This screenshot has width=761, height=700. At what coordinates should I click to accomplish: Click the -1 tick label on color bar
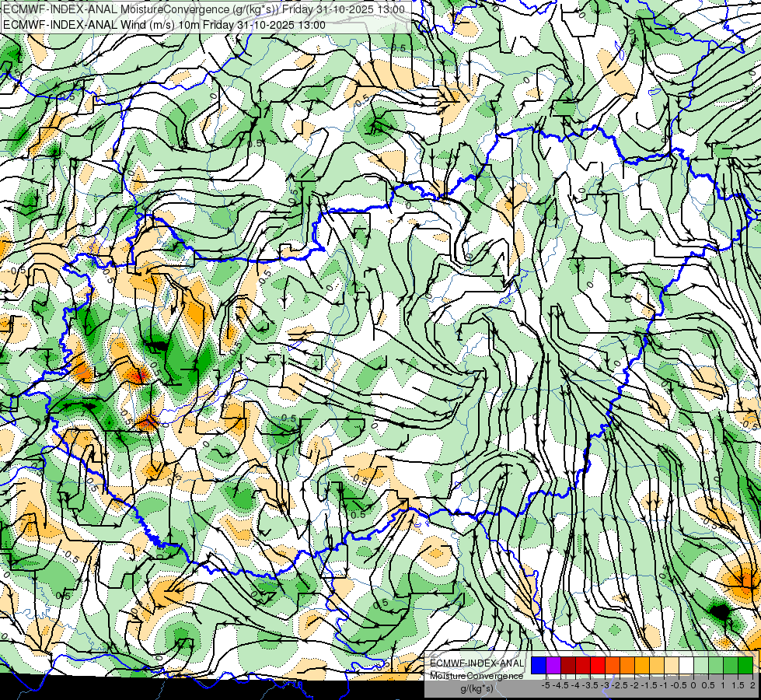click(x=664, y=686)
